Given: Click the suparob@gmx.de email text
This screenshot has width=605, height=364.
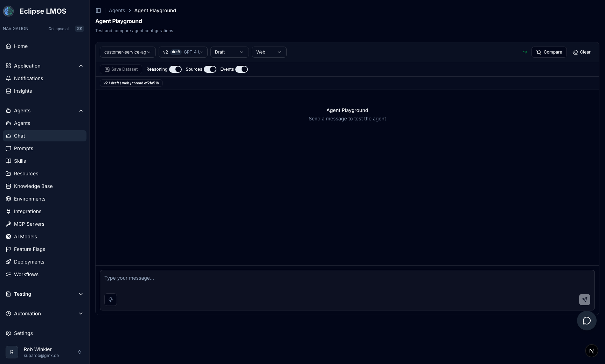Looking at the screenshot, I should [x=41, y=356].
